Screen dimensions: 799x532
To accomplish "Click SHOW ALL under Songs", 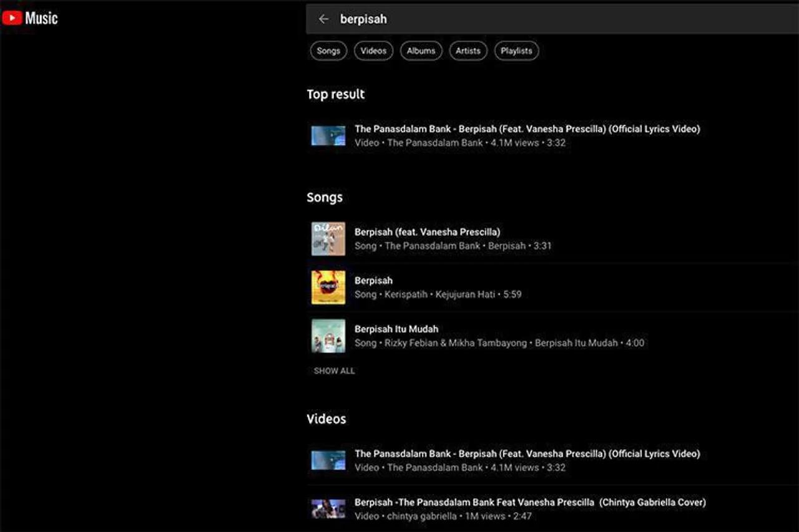I will coord(334,371).
